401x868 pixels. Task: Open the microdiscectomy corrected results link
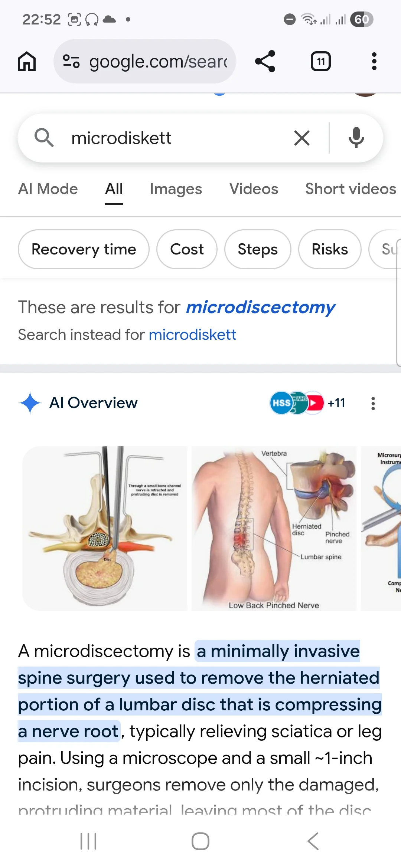click(260, 308)
